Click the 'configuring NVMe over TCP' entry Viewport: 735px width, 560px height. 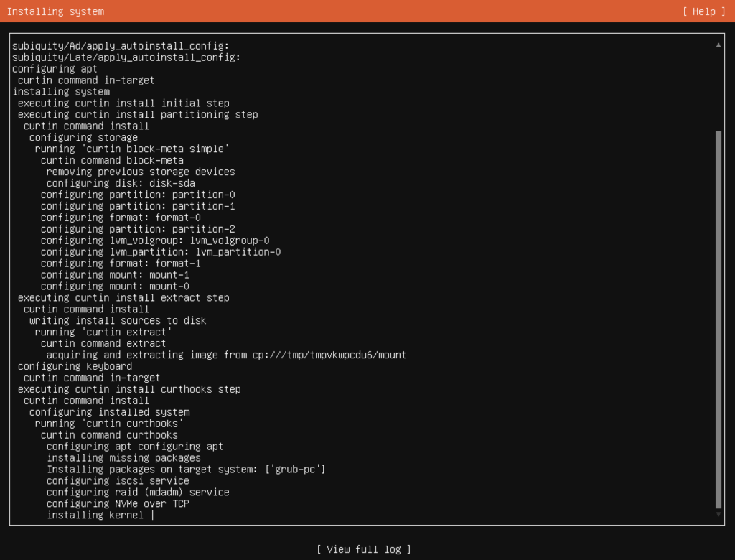pyautogui.click(x=123, y=503)
